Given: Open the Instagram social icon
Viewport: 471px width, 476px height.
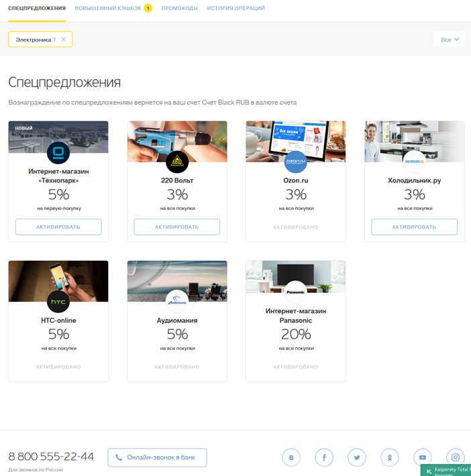Looking at the screenshot, I should (x=455, y=457).
